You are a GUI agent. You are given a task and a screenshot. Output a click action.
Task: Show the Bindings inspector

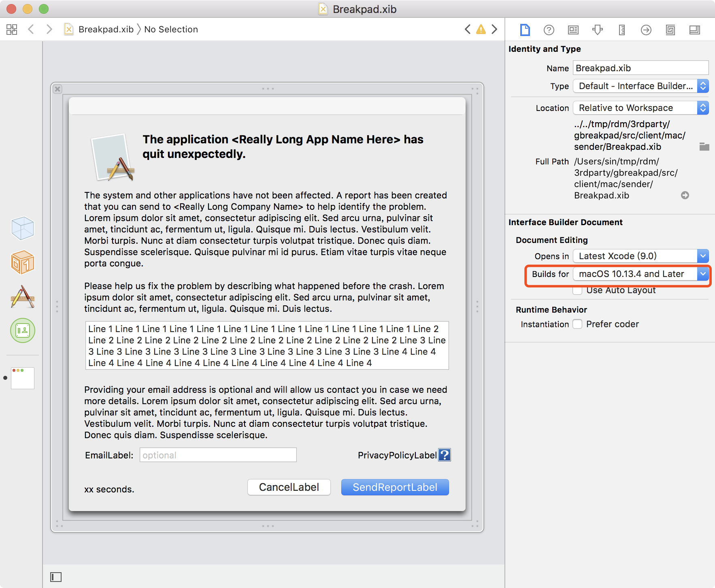(670, 30)
